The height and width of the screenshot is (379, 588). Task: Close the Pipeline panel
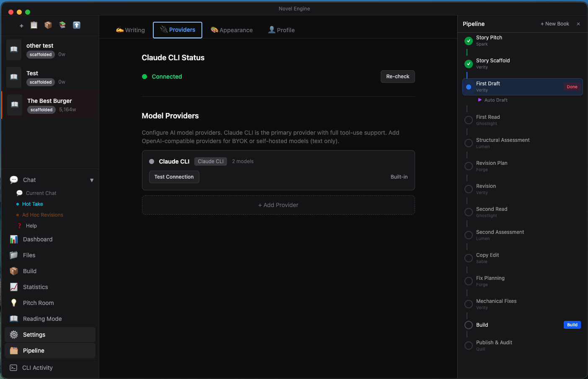pyautogui.click(x=578, y=24)
